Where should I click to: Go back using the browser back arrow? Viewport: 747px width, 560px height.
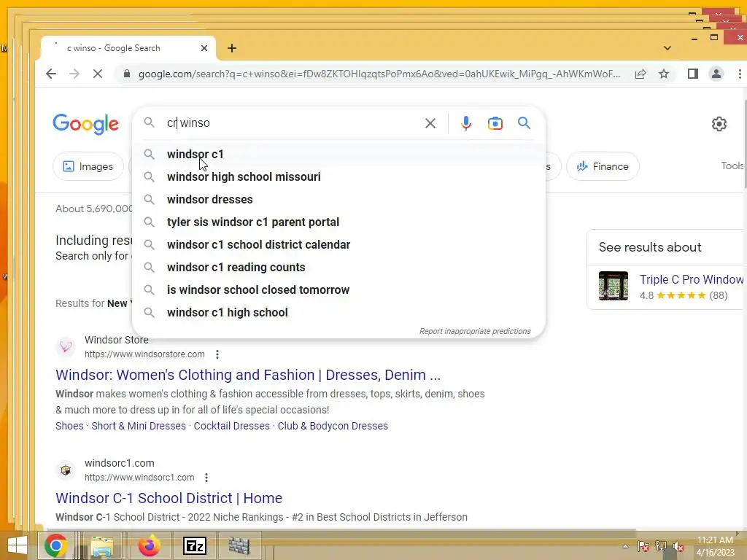click(x=51, y=74)
